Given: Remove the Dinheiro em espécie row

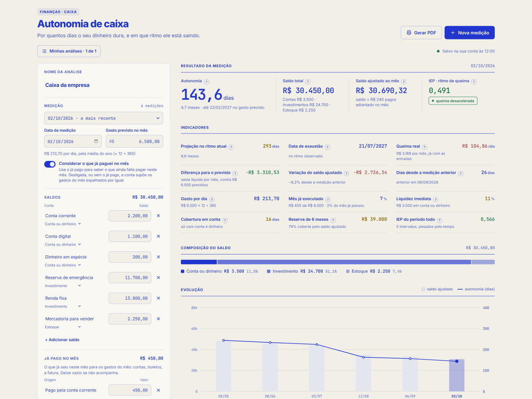Looking at the screenshot, I should pyautogui.click(x=158, y=257).
